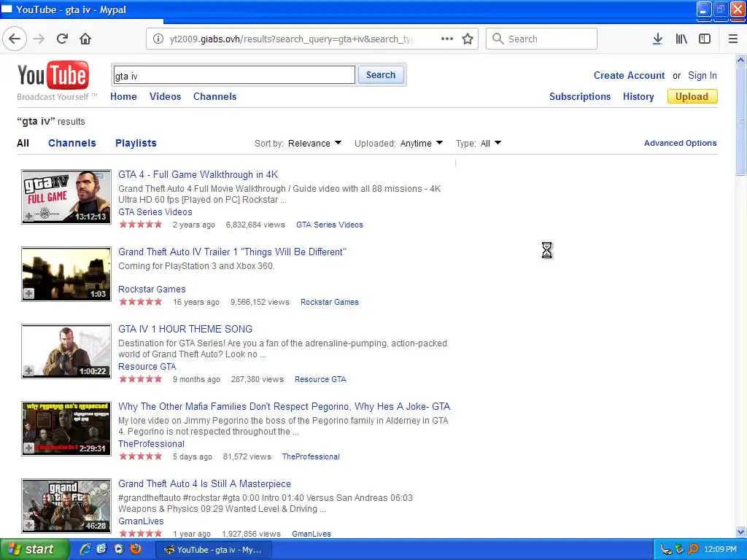Open Rockstar Games channel link under trailer title
747x560 pixels.
pos(152,289)
